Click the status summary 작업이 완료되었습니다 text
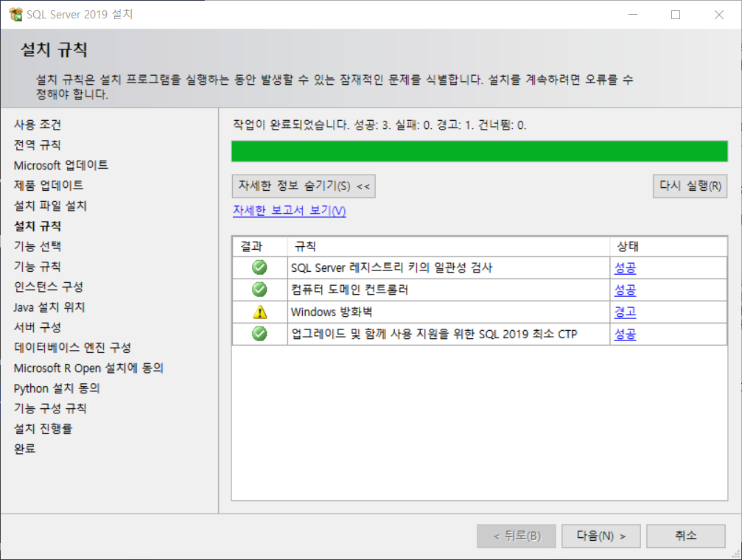Viewport: 742px width, 560px height. pyautogui.click(x=379, y=125)
